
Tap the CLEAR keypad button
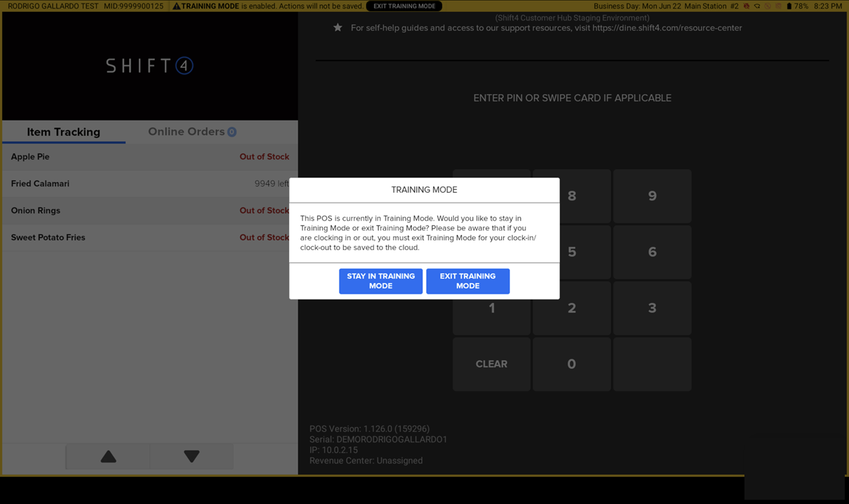[x=491, y=364]
